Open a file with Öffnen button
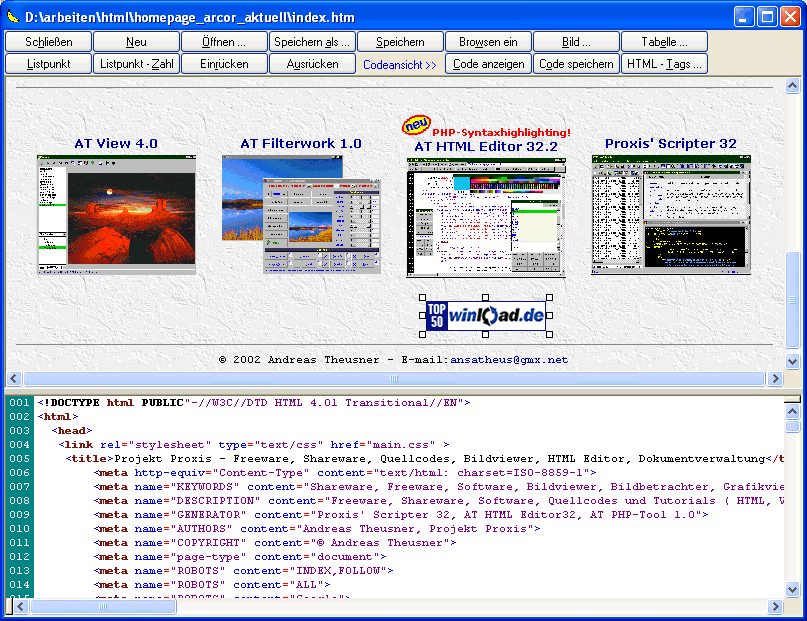The height and width of the screenshot is (621, 807). tap(224, 42)
